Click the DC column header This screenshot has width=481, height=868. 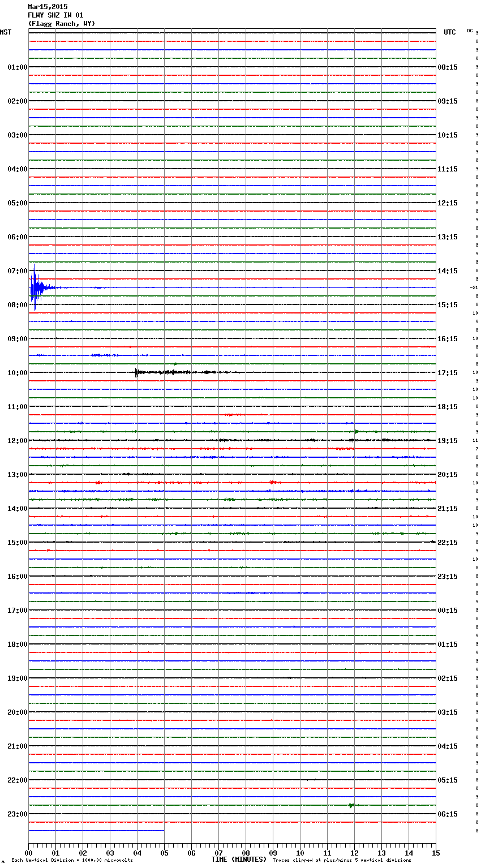470,31
